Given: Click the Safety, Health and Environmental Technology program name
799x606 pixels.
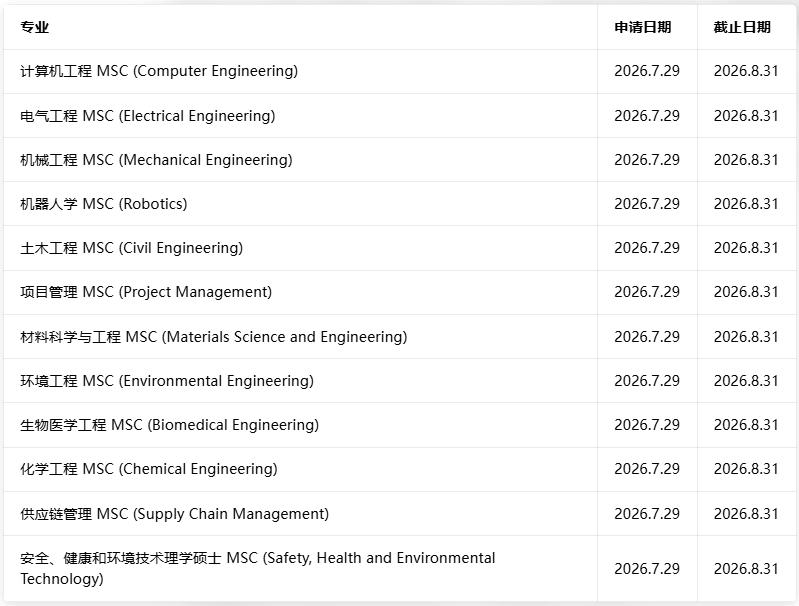Looking at the screenshot, I should pyautogui.click(x=257, y=568).
